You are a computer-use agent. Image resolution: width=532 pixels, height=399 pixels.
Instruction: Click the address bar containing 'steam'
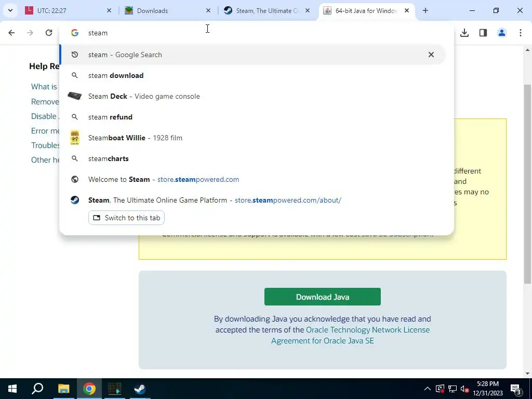(256, 33)
